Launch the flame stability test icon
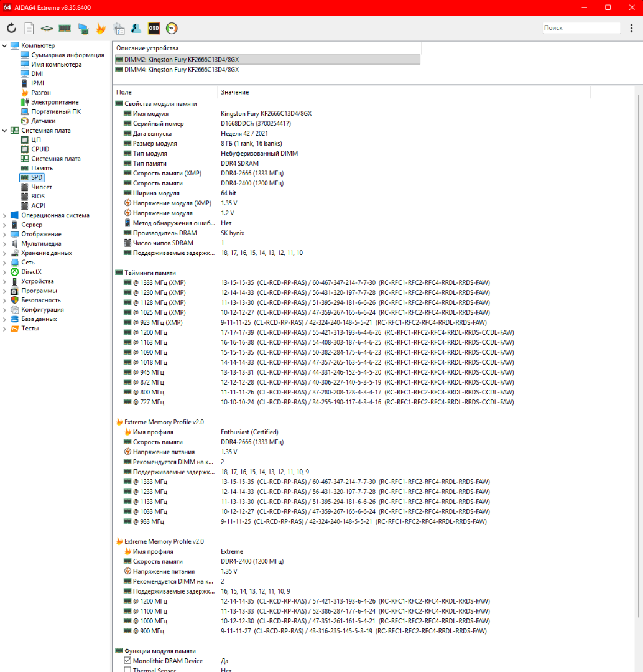The height and width of the screenshot is (672, 643). (x=101, y=28)
